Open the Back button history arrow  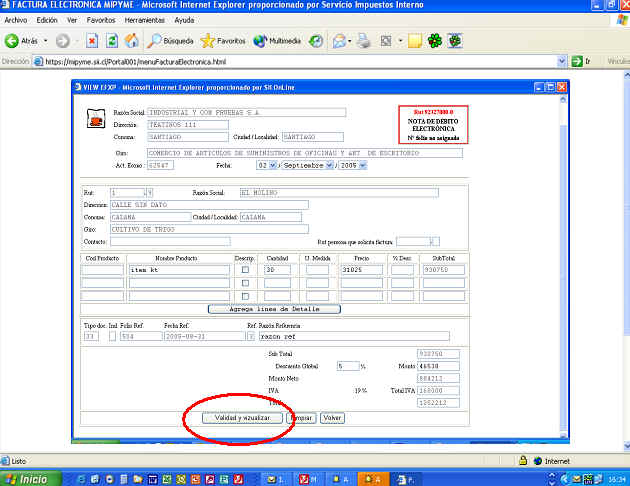pyautogui.click(x=45, y=41)
